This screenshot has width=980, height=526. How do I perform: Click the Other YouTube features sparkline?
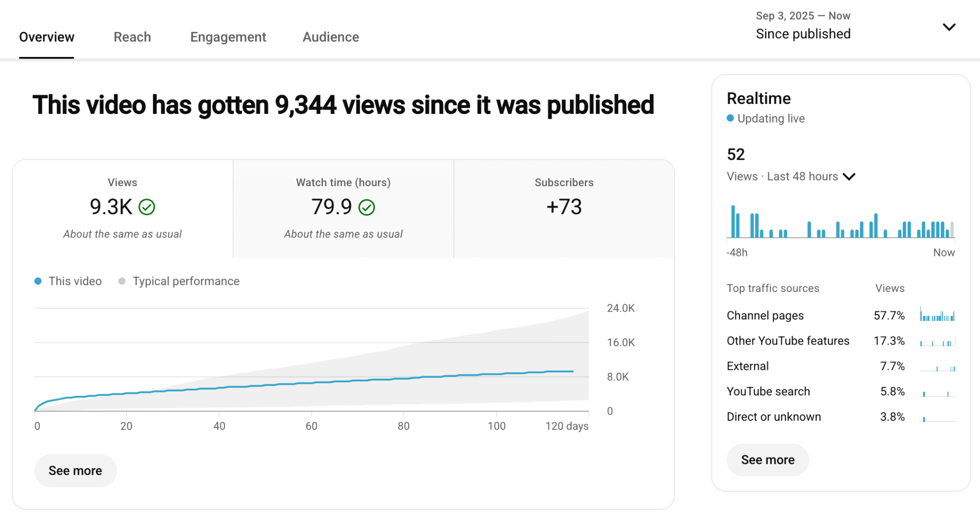tap(937, 341)
